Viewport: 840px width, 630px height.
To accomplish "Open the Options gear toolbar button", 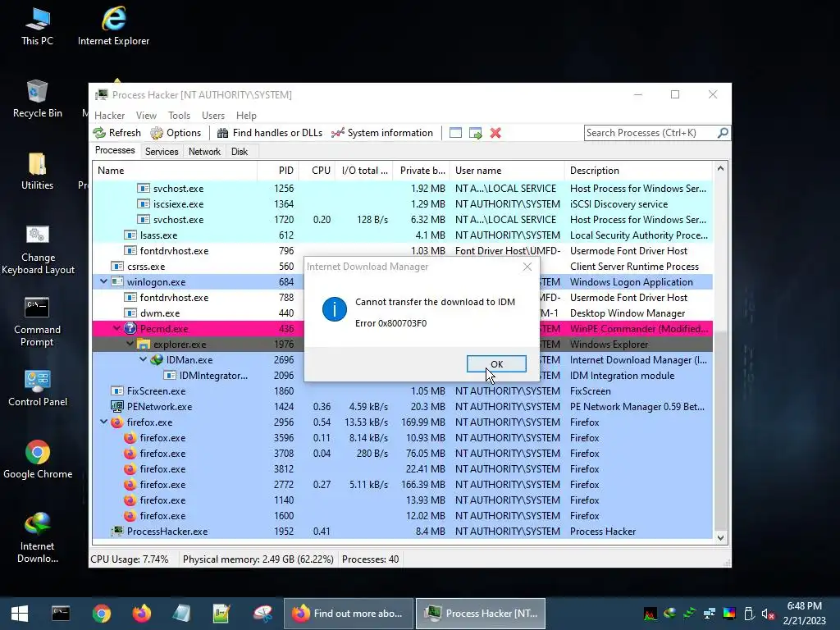I will pyautogui.click(x=176, y=133).
